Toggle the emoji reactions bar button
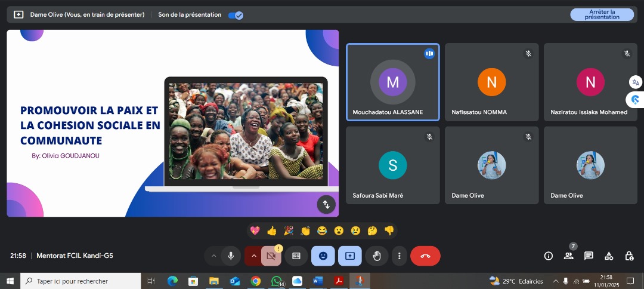This screenshot has width=644, height=289. coord(323,256)
